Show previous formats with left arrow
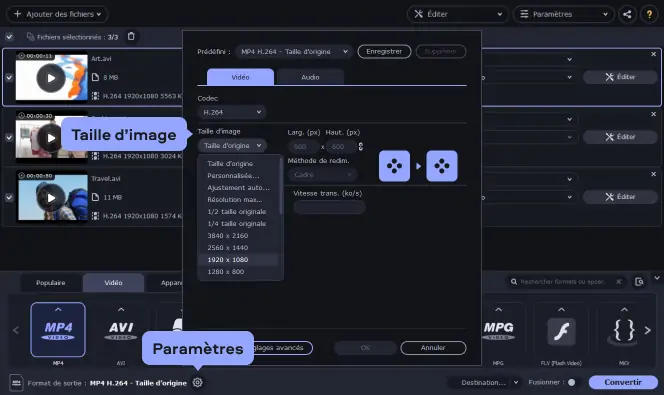The height and width of the screenshot is (395, 664). coord(16,330)
